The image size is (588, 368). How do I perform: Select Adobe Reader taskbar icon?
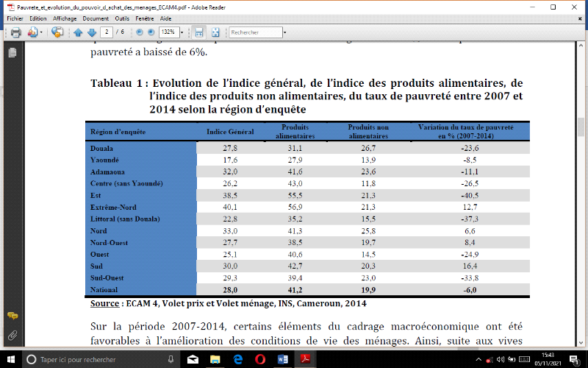[305, 359]
